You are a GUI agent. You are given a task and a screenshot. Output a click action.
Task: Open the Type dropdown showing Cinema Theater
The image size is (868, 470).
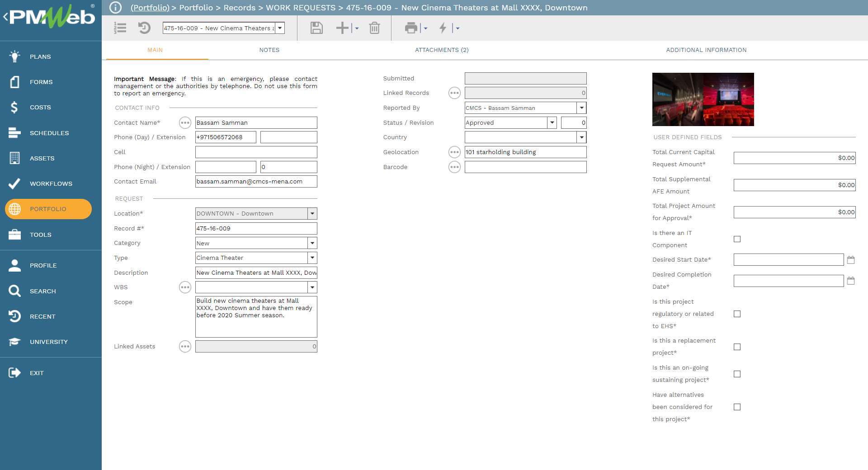click(312, 258)
